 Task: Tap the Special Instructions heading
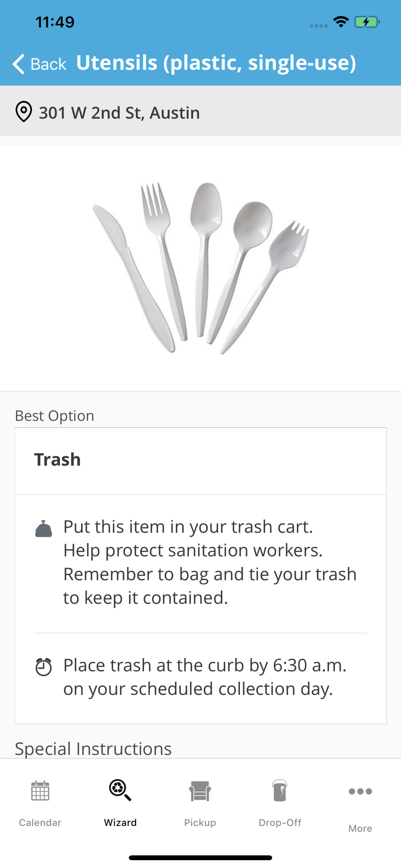coord(93,749)
